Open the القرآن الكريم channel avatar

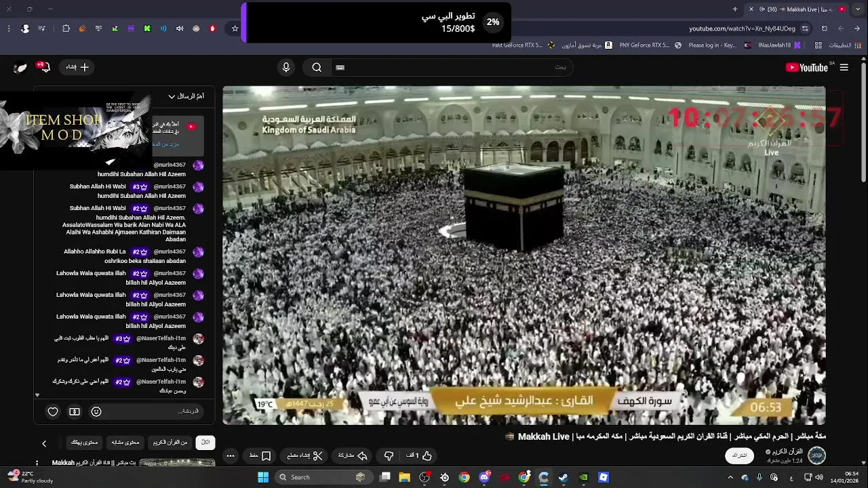pos(816,455)
